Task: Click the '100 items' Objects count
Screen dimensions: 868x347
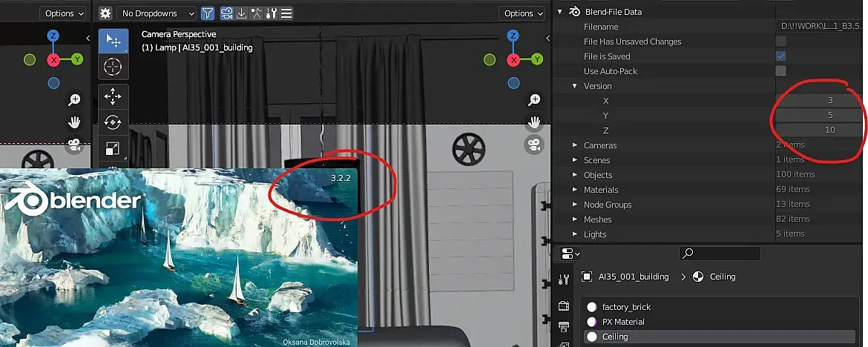Action: pos(795,174)
